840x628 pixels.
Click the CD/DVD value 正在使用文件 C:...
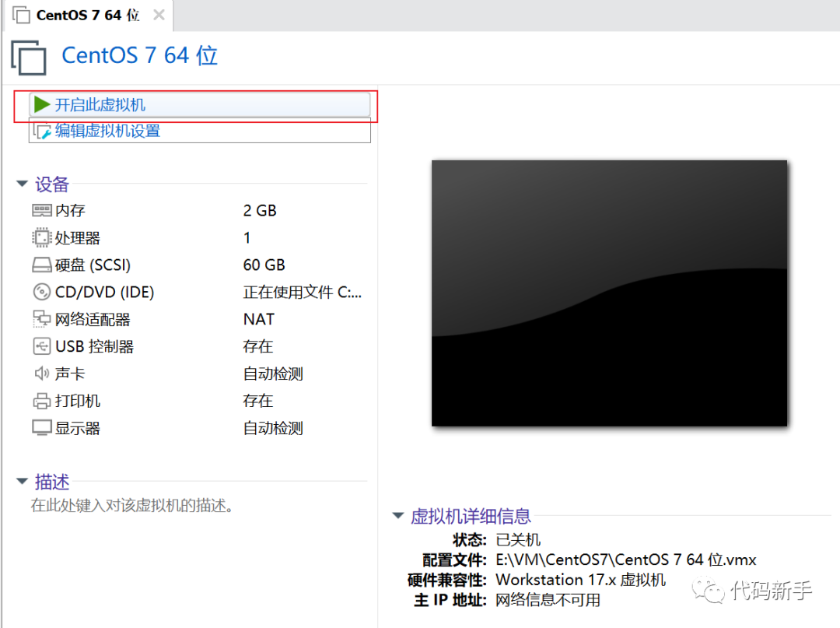click(x=303, y=292)
